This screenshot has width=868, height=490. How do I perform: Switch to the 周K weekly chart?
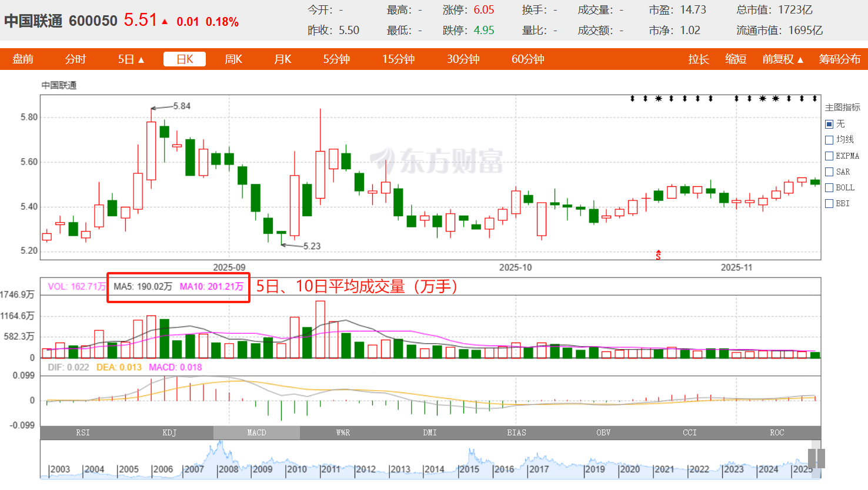[233, 59]
